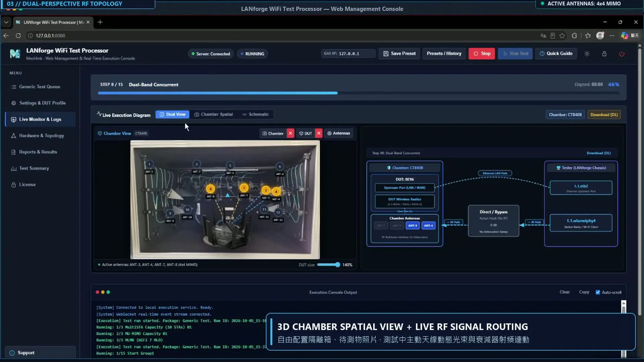The image size is (644, 362).
Task: Click antenna marker 1 in chamber
Action: [149, 164]
